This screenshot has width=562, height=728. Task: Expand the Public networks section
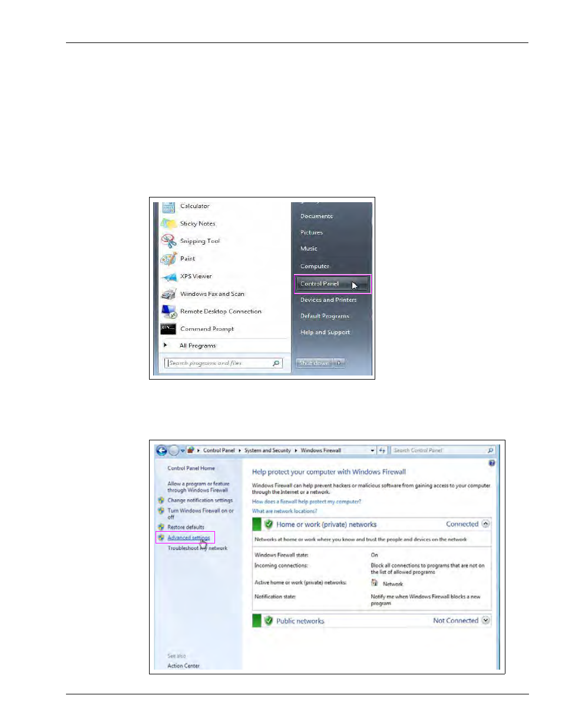[x=486, y=620]
